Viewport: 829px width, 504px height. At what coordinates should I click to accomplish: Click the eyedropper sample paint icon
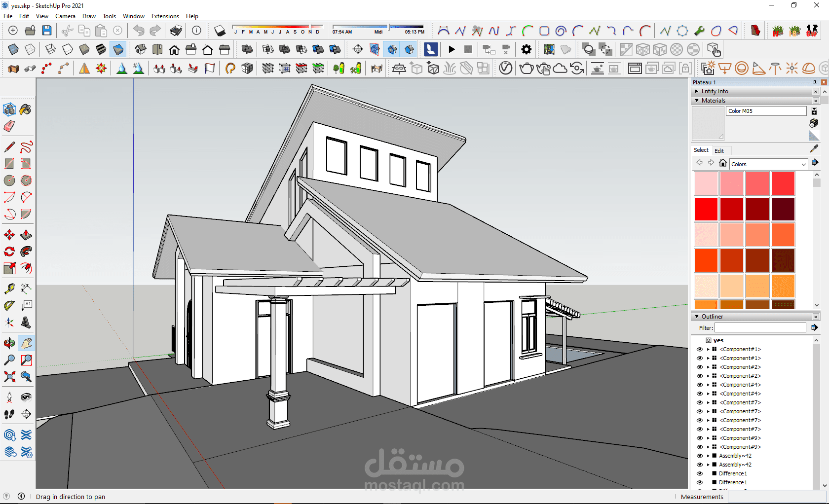click(814, 148)
